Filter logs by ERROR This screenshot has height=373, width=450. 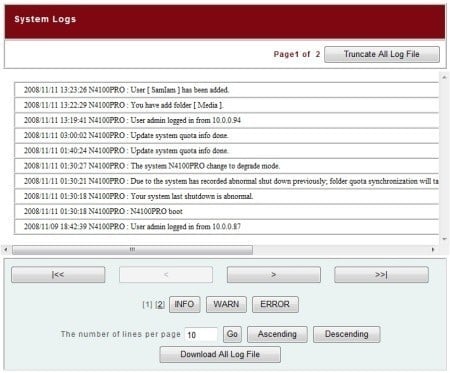point(275,304)
